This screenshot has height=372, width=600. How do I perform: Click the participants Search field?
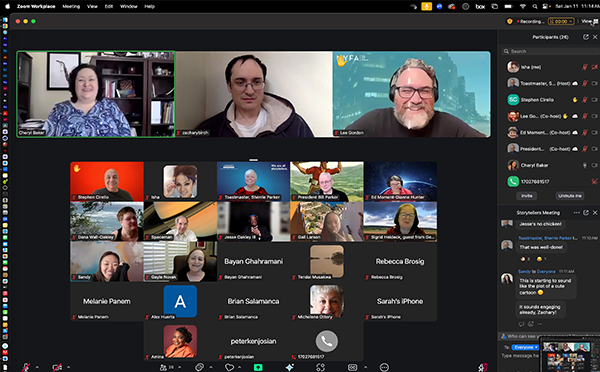click(x=550, y=51)
